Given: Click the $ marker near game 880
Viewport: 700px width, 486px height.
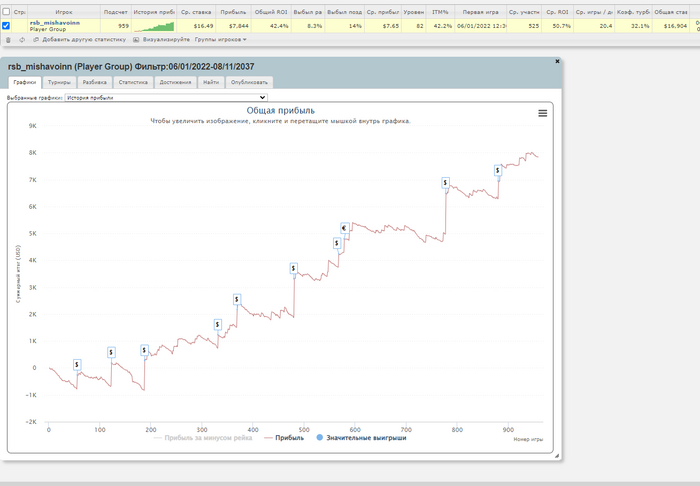Looking at the screenshot, I should tap(498, 170).
